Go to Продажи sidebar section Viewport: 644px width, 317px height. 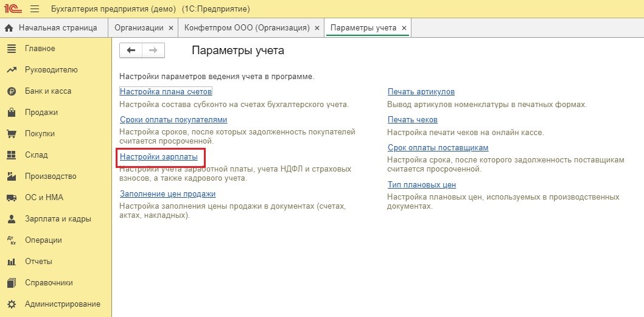41,113
